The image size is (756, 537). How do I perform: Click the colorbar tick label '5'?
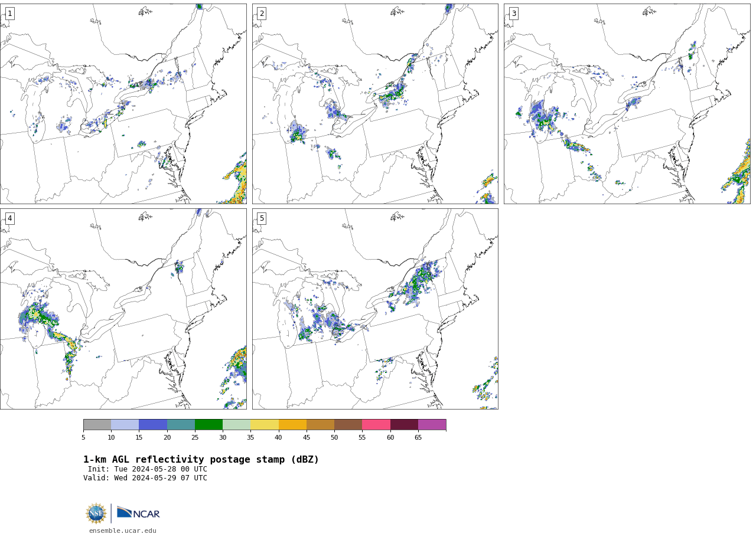[83, 437]
